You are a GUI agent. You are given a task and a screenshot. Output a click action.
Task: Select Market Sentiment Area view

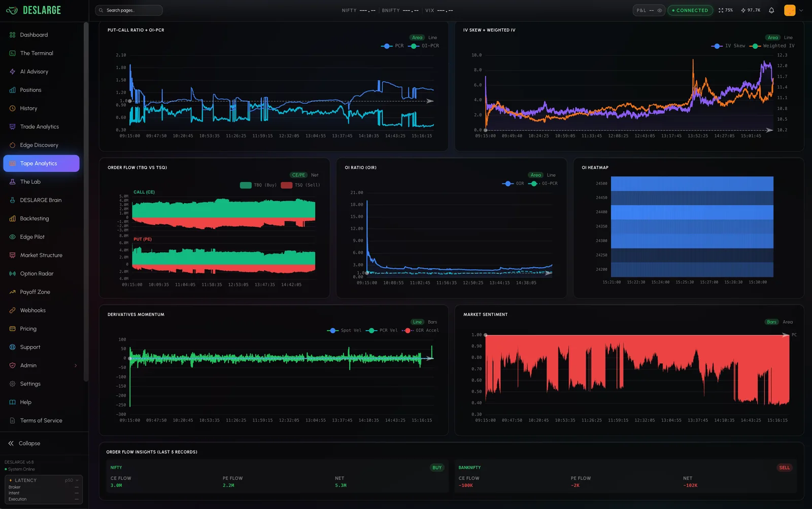(x=788, y=322)
